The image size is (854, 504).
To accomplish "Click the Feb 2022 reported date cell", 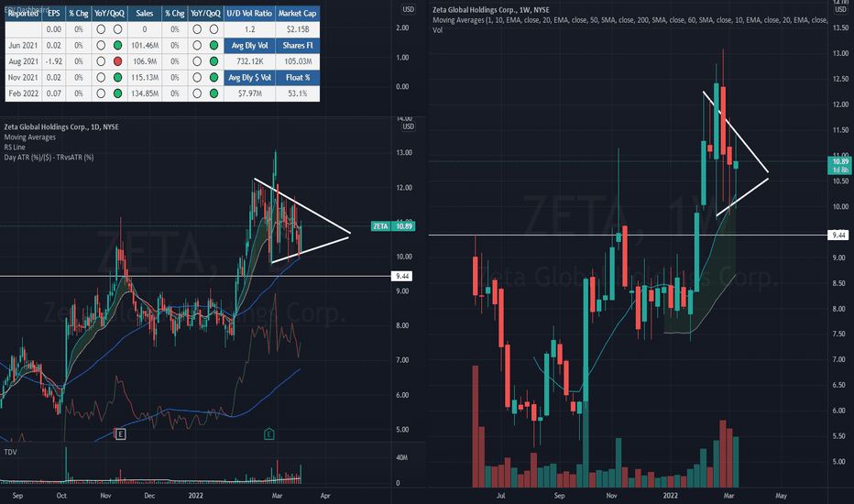I will click(24, 93).
